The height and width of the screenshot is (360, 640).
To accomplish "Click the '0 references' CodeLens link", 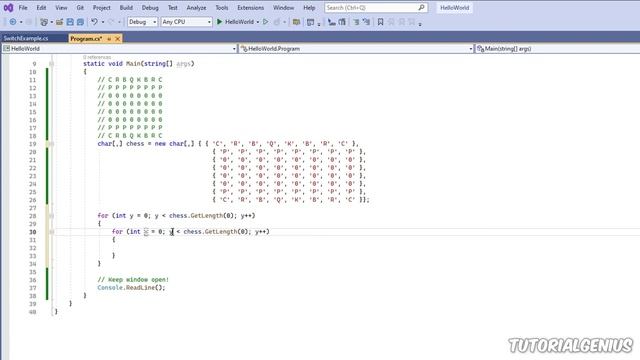I will pyautogui.click(x=97, y=57).
